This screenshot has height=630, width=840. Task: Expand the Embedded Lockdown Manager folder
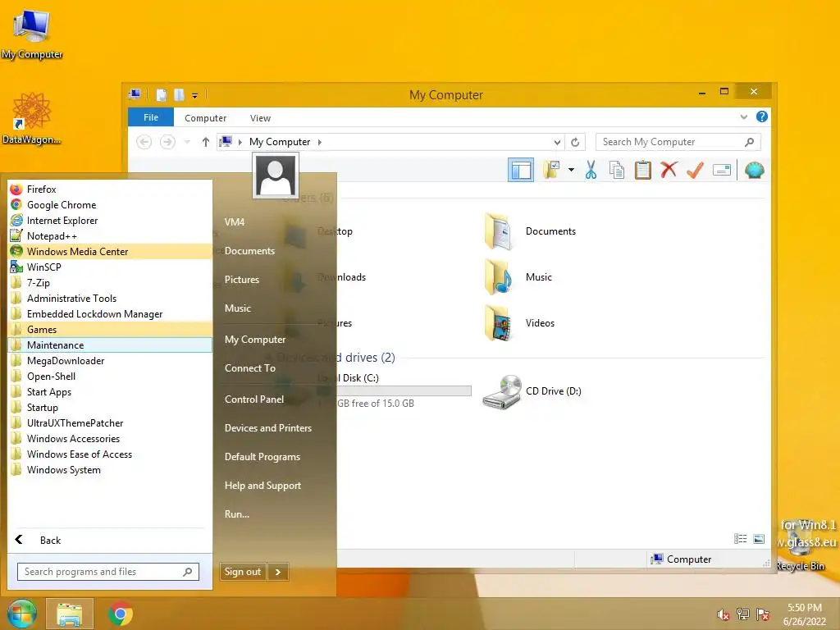(x=110, y=313)
